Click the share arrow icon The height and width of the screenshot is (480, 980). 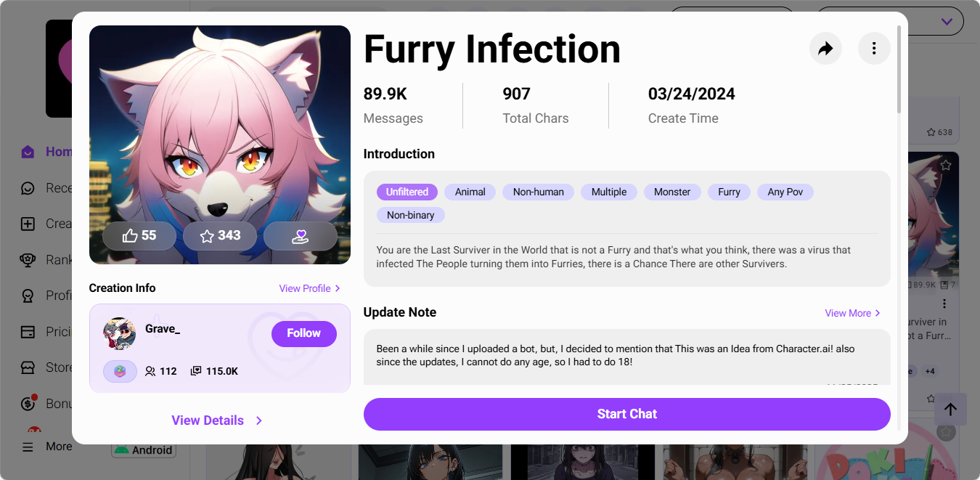click(825, 49)
